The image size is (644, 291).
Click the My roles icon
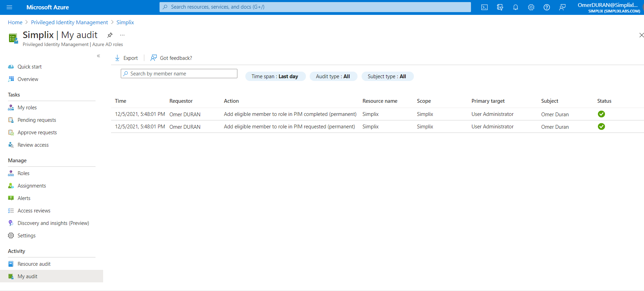[11, 108]
